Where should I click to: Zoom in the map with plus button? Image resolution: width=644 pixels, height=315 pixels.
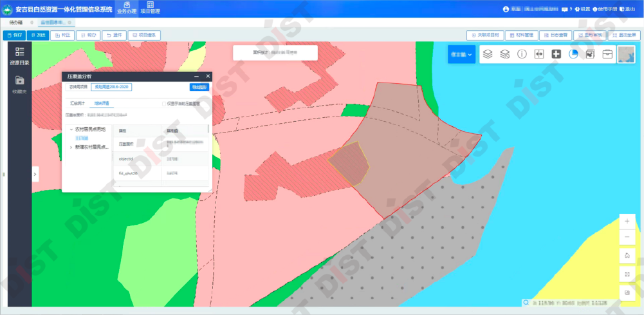tap(627, 221)
